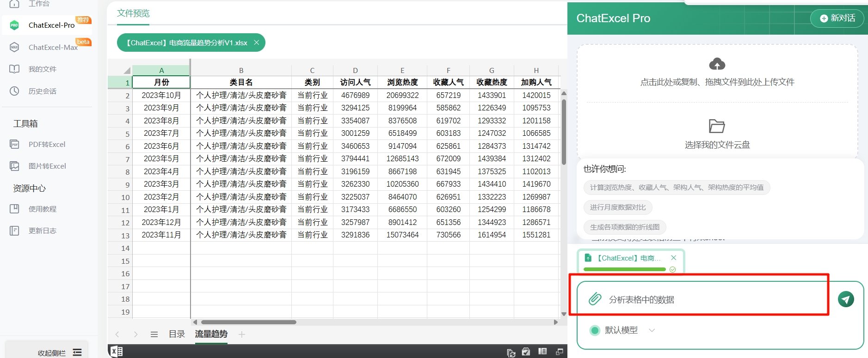This screenshot has width=868, height=358.
Task: Open 图片转Excel tool in sidebar
Action: pyautogui.click(x=47, y=166)
